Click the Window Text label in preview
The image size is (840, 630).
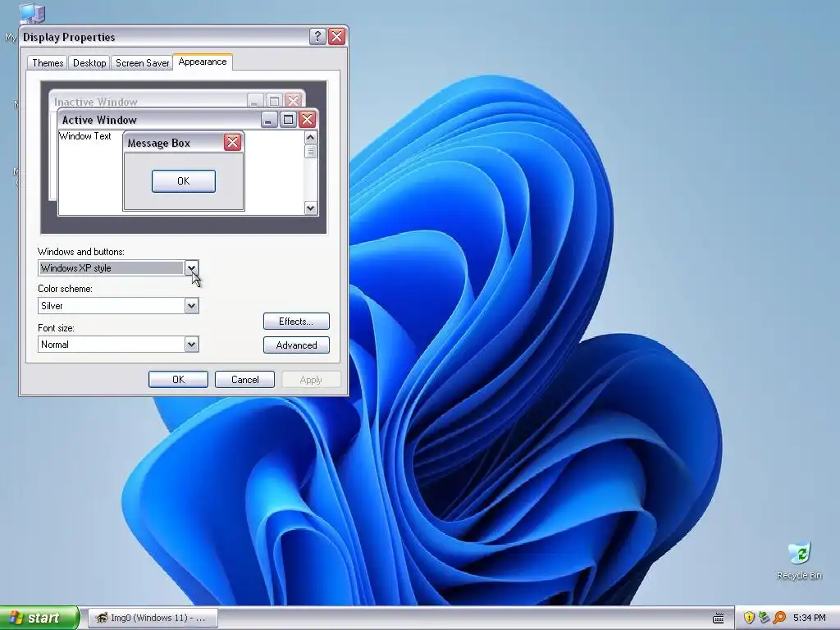pyautogui.click(x=85, y=136)
